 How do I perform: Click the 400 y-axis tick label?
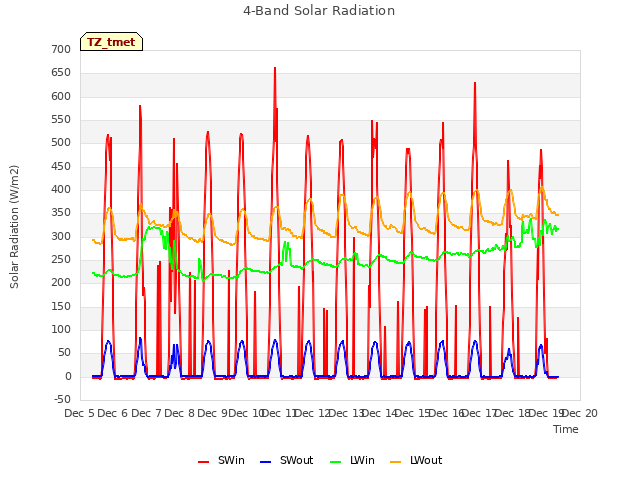(61, 190)
